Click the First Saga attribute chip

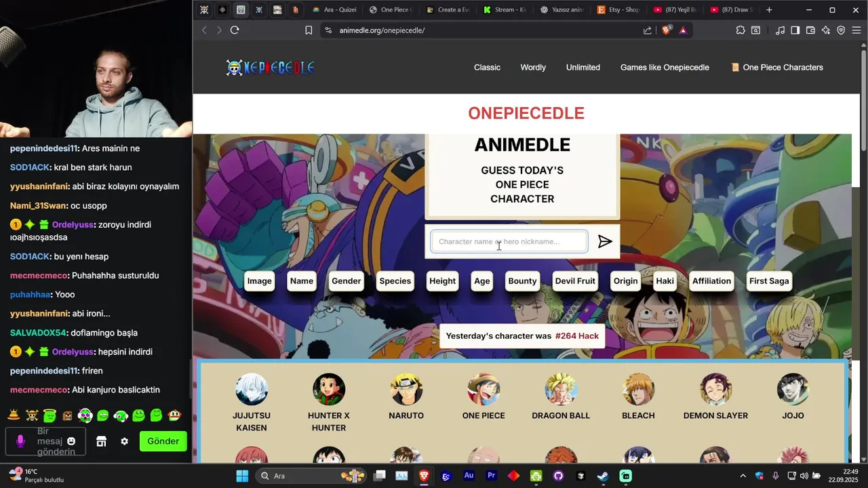(x=769, y=281)
